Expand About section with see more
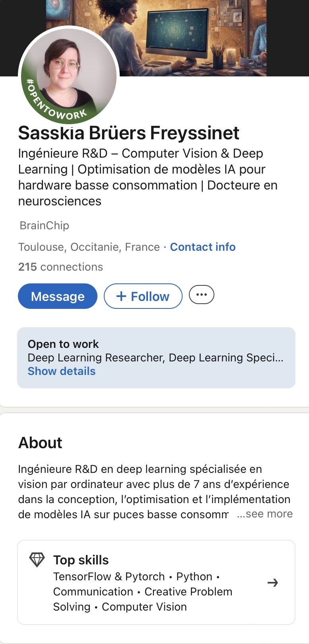Viewport: 309px width, 644px height. [x=265, y=514]
